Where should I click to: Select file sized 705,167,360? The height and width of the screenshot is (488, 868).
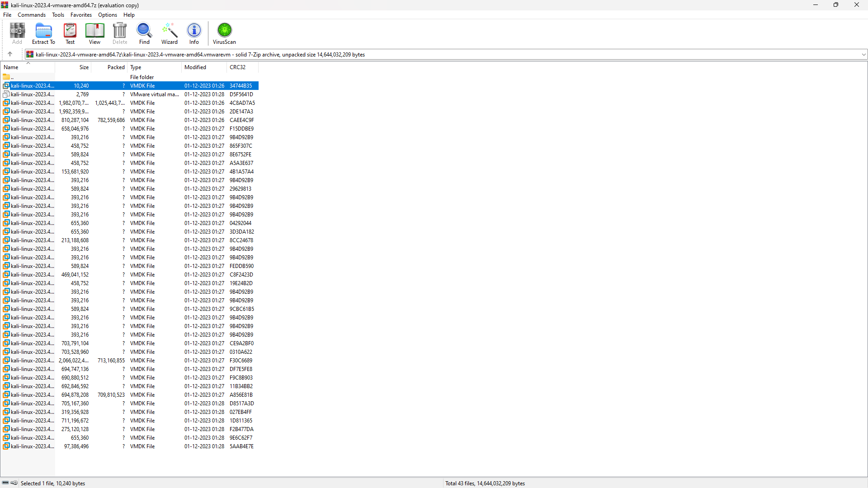(130, 404)
